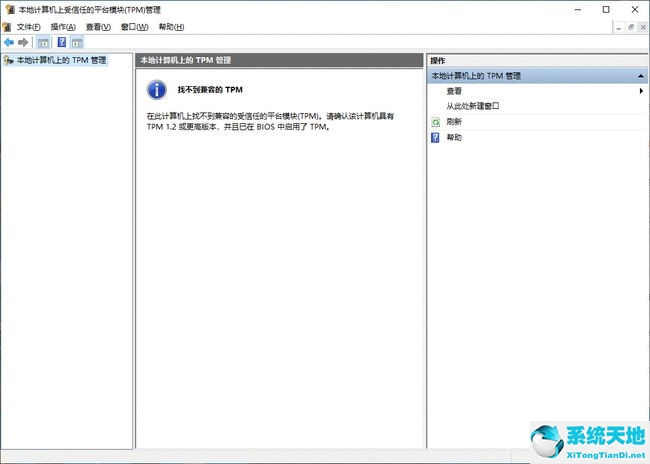Click the help icon in actions pane
The width and height of the screenshot is (650, 464).
435,137
